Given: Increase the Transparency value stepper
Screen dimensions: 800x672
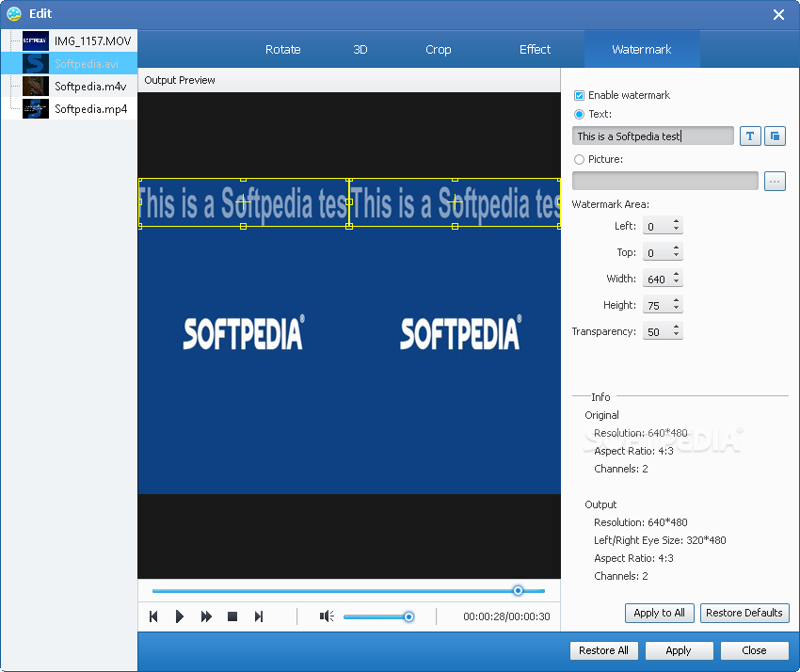Looking at the screenshot, I should (676, 328).
